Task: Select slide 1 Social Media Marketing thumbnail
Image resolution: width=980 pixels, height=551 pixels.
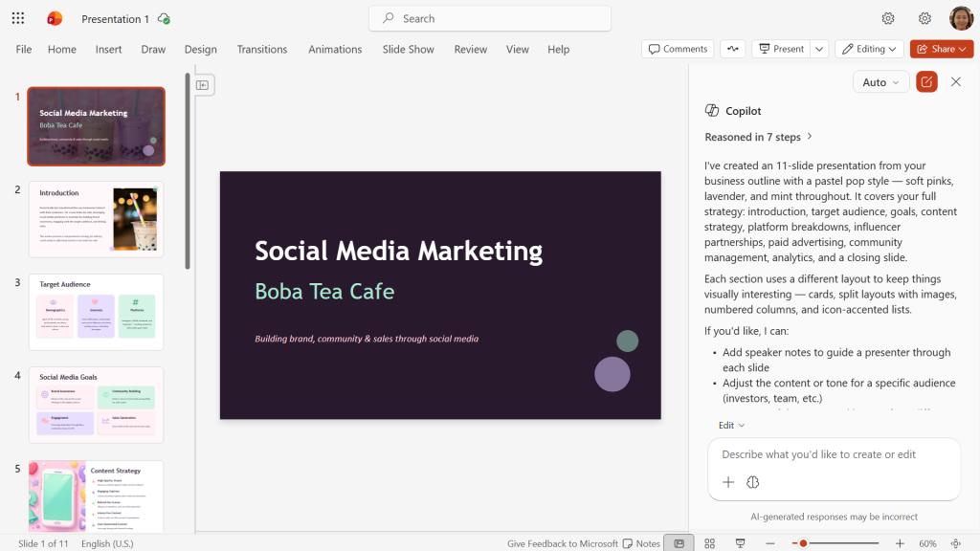Action: click(x=97, y=126)
